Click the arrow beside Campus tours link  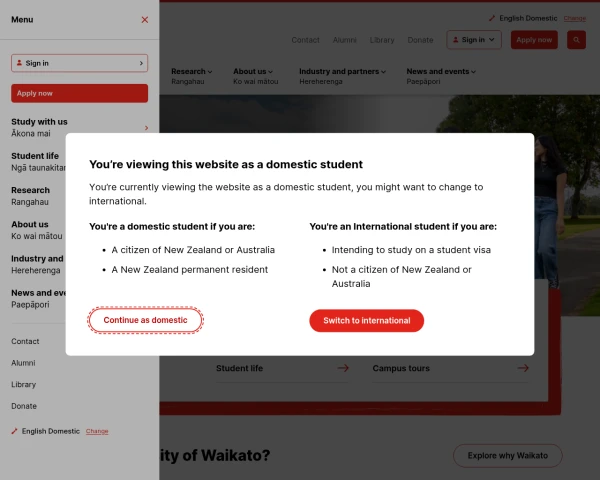point(523,368)
